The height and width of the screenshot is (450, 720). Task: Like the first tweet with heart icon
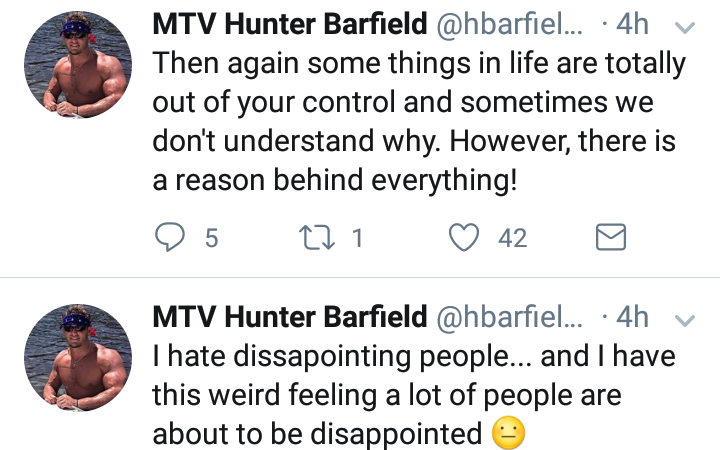[x=464, y=237]
